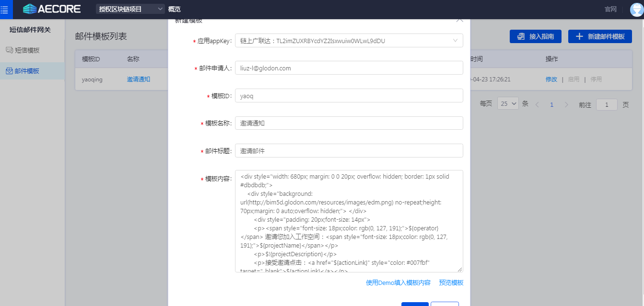Click the 预览模板 link
The width and height of the screenshot is (644, 306).
[451, 283]
